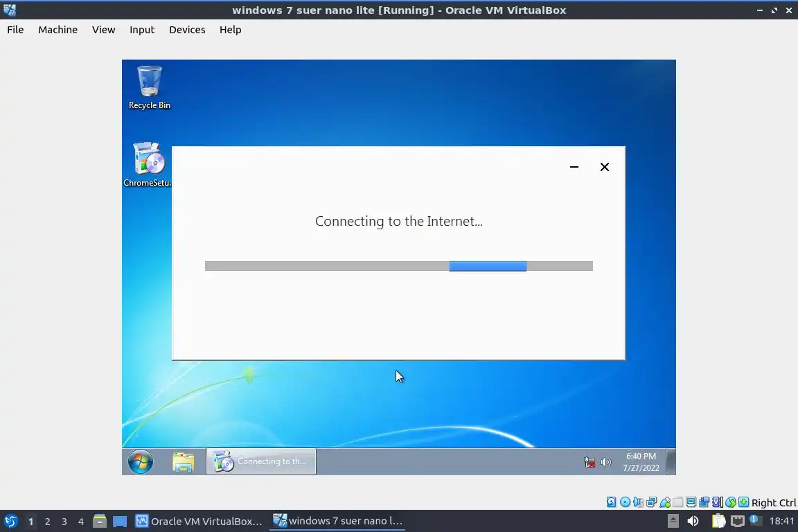The width and height of the screenshot is (798, 532).
Task: Click the VirtualBox keyboard capture arrow icon
Action: (x=743, y=502)
